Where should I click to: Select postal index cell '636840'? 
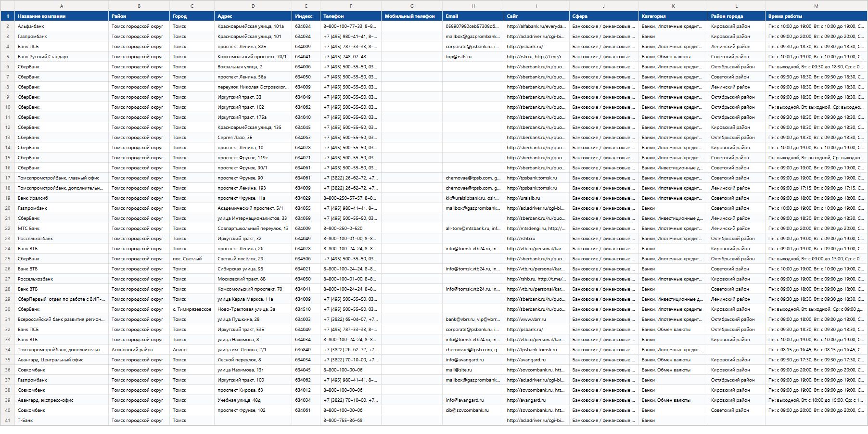pyautogui.click(x=306, y=350)
